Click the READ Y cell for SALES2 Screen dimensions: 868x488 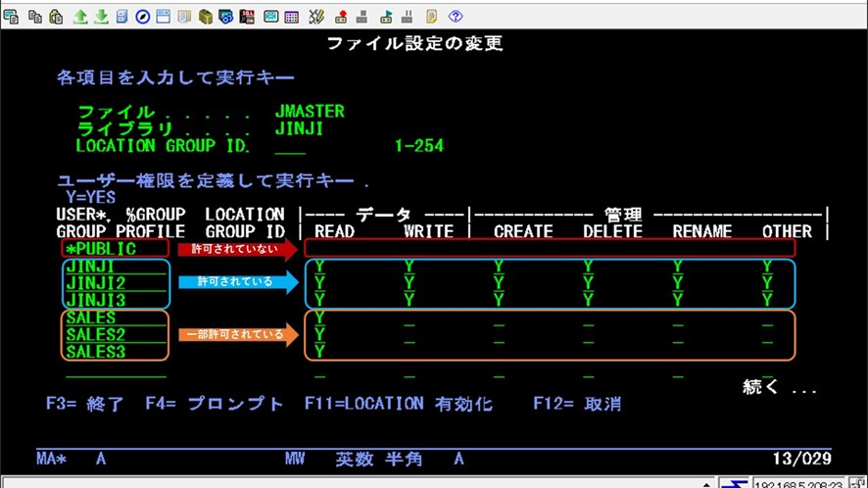320,334
